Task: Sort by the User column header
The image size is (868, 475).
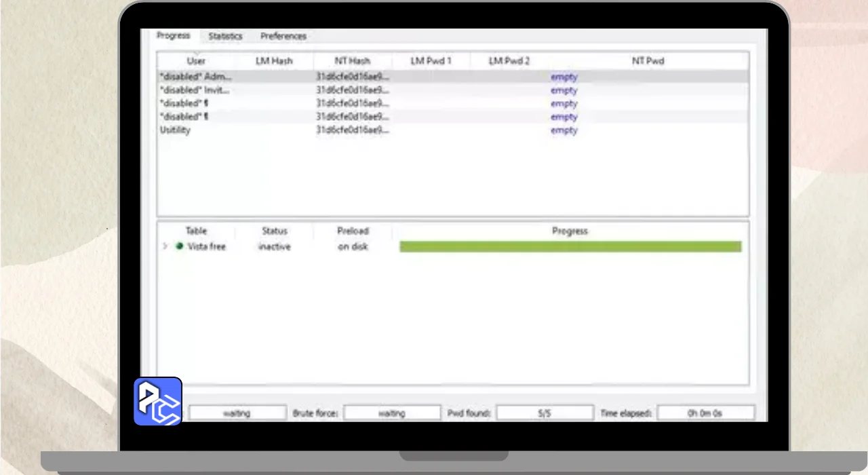Action: point(196,61)
